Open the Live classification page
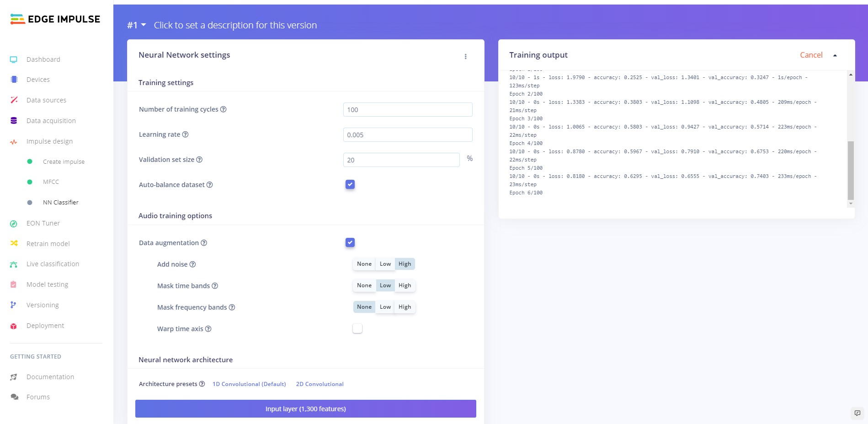Screen dimensions: 868x424 point(53,264)
